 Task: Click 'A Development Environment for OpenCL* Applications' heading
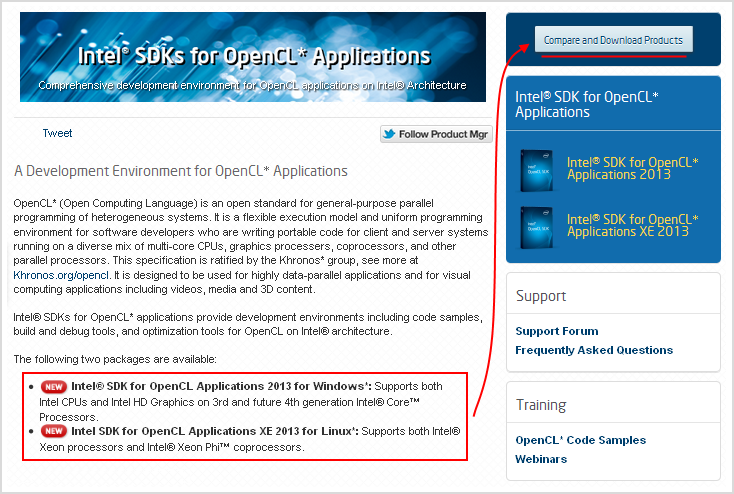(181, 171)
